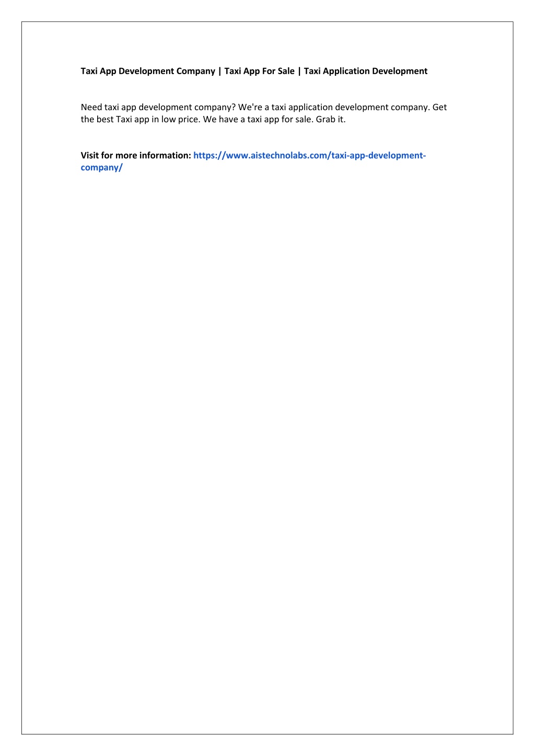
Task: Click the "We're a taxi application development company" sentence
Action: coord(334,107)
